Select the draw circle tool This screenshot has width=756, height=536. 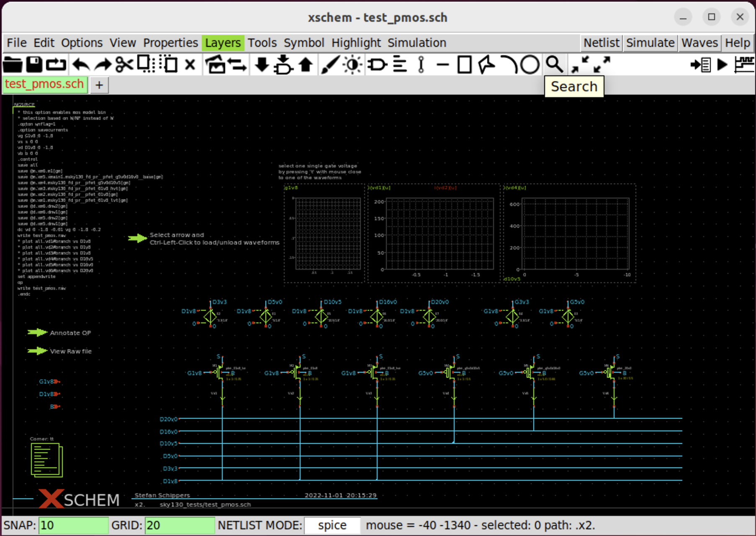pyautogui.click(x=530, y=65)
